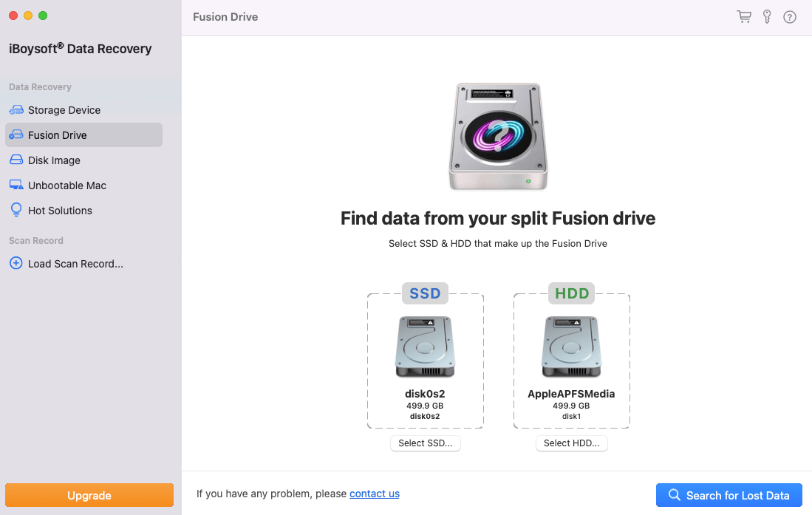Open help via the question mark icon
Viewport: 812px width, 515px height.
(x=789, y=16)
